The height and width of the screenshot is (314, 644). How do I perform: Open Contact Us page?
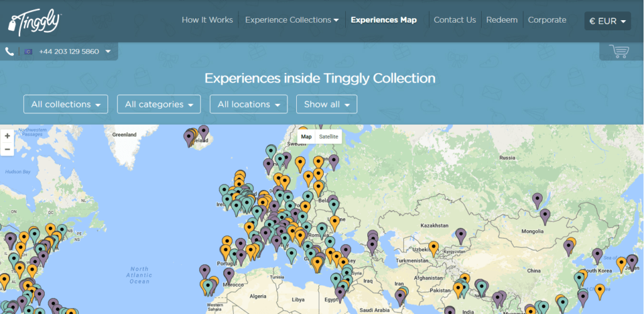click(x=455, y=20)
